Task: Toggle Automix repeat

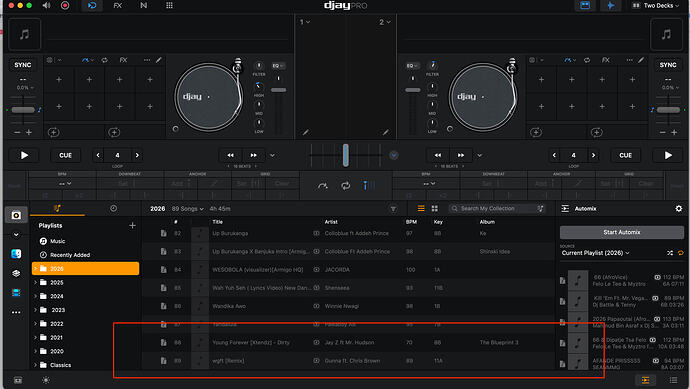Action: pos(681,253)
